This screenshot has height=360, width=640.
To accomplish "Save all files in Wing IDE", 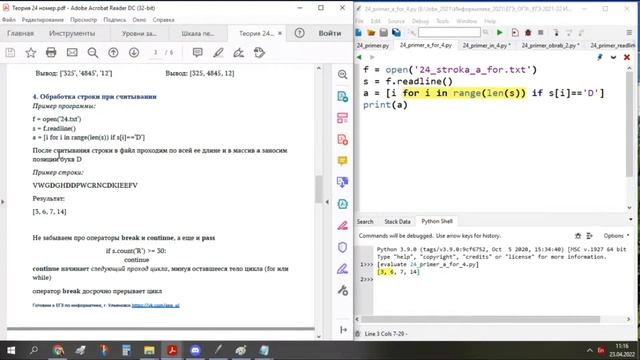I will coord(396,33).
